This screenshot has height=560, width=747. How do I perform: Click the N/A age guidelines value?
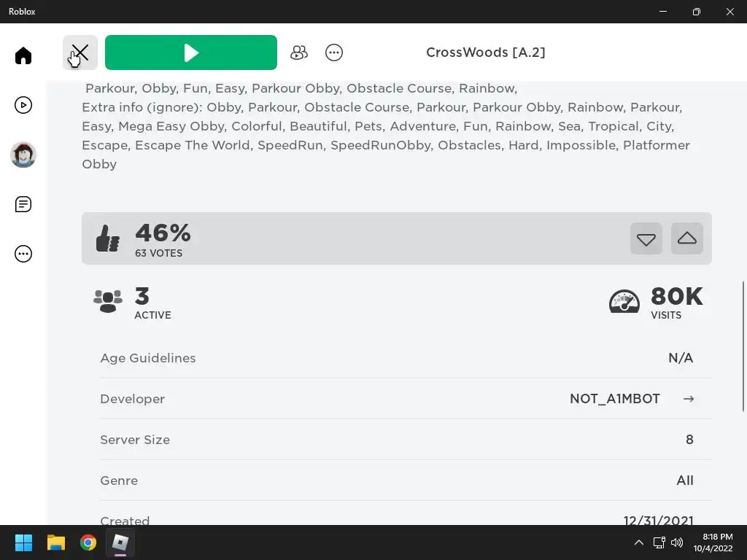(681, 357)
